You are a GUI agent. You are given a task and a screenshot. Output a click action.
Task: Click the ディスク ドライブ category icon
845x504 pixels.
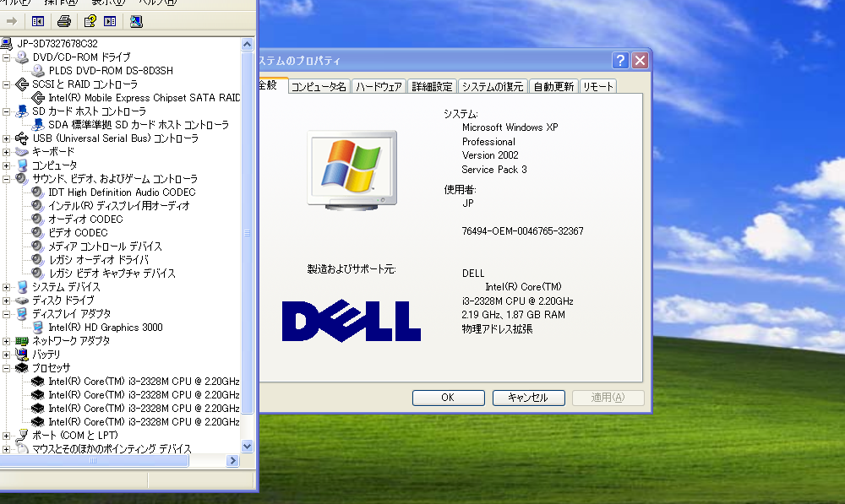[22, 300]
